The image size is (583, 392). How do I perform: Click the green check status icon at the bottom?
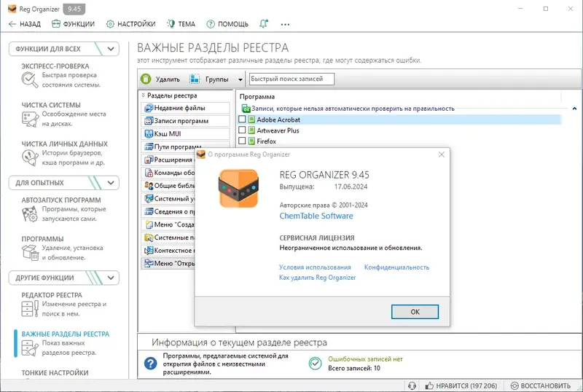click(316, 363)
